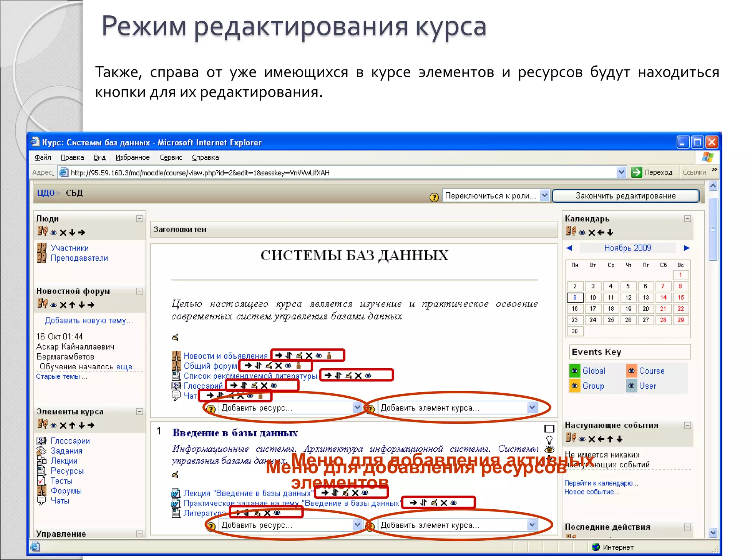Click the help icon beside Переключиться к роли
The image size is (747, 560).
(x=434, y=197)
